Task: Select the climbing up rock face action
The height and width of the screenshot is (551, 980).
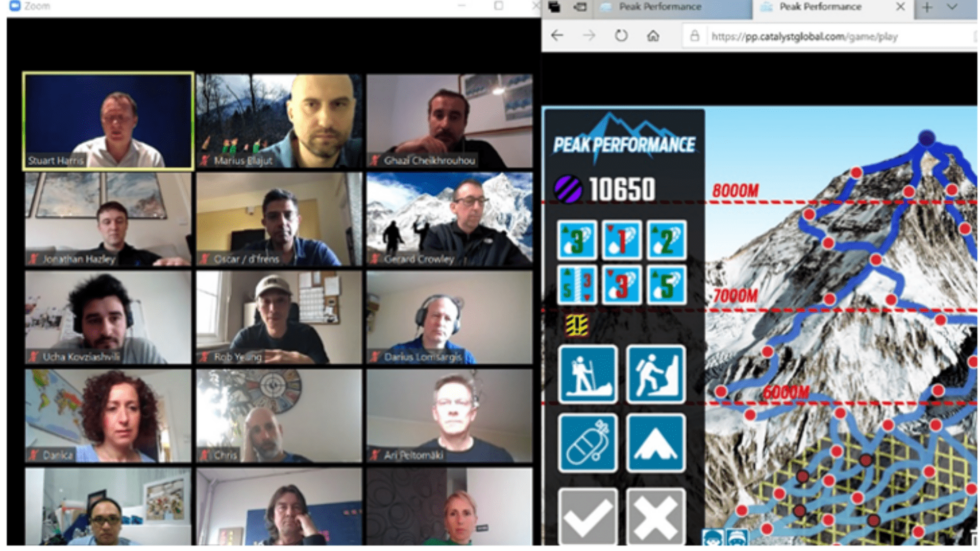Action: tap(655, 374)
